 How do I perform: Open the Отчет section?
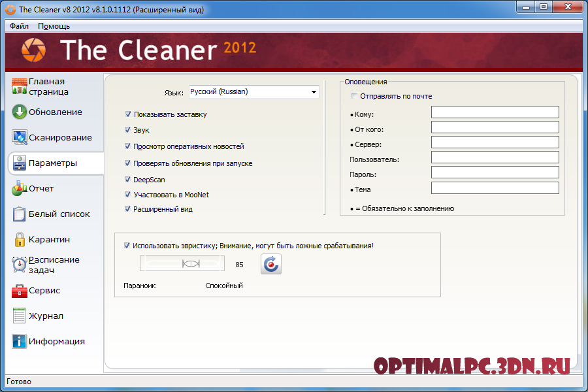coord(41,188)
